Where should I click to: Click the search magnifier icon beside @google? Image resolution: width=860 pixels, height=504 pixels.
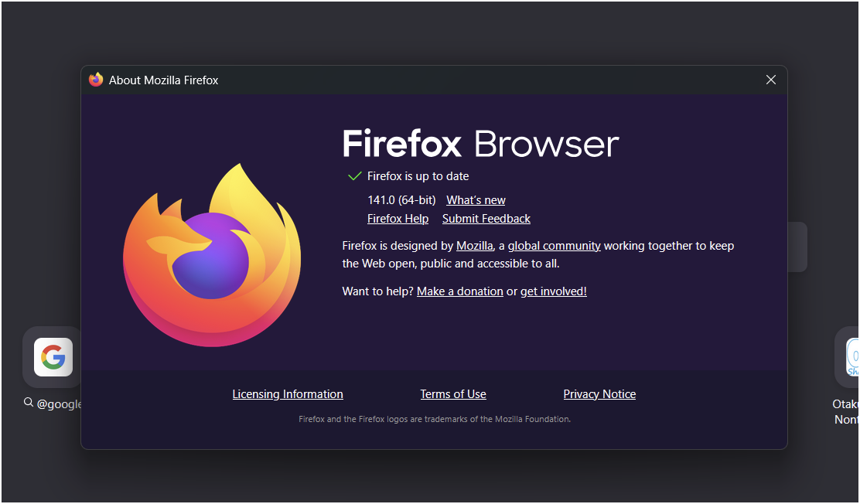pyautogui.click(x=29, y=403)
